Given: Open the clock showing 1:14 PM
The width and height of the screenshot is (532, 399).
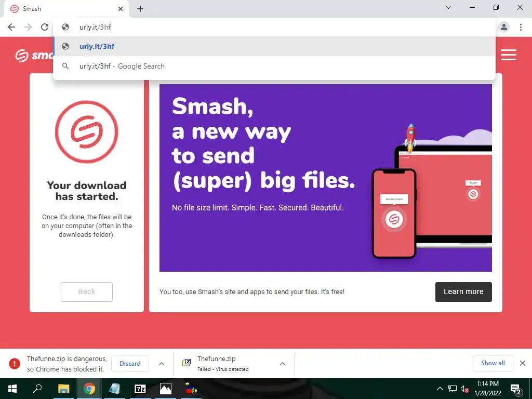Looking at the screenshot, I should point(488,389).
